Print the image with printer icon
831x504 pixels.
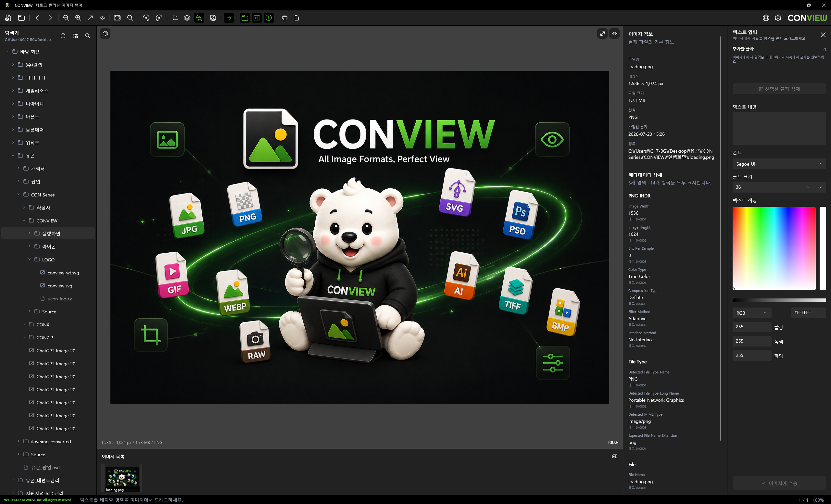285,18
